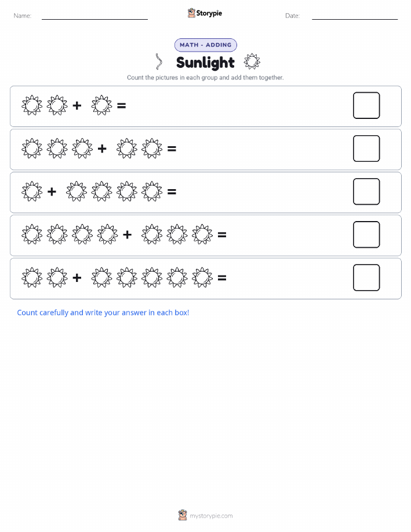Click the MATH - ADDING badge
411x532 pixels.
(x=205, y=45)
